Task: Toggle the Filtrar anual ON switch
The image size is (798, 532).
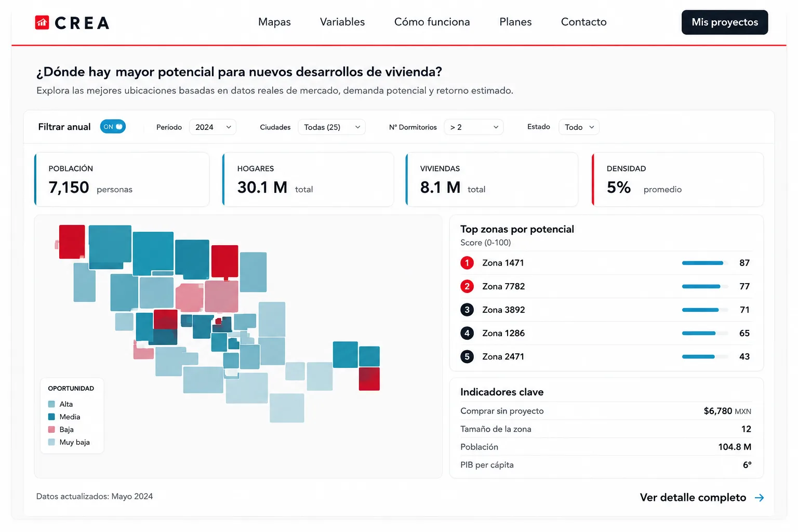Action: (113, 127)
